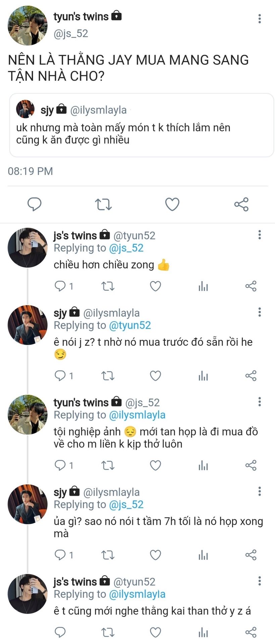Like the "tội nghiệp ảnh" reply

click(x=155, y=465)
